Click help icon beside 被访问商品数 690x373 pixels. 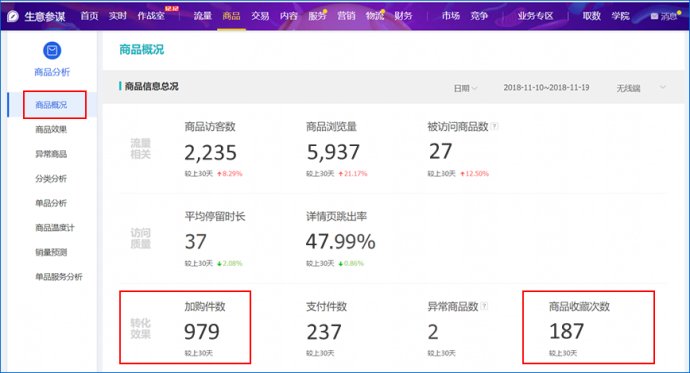coord(495,127)
